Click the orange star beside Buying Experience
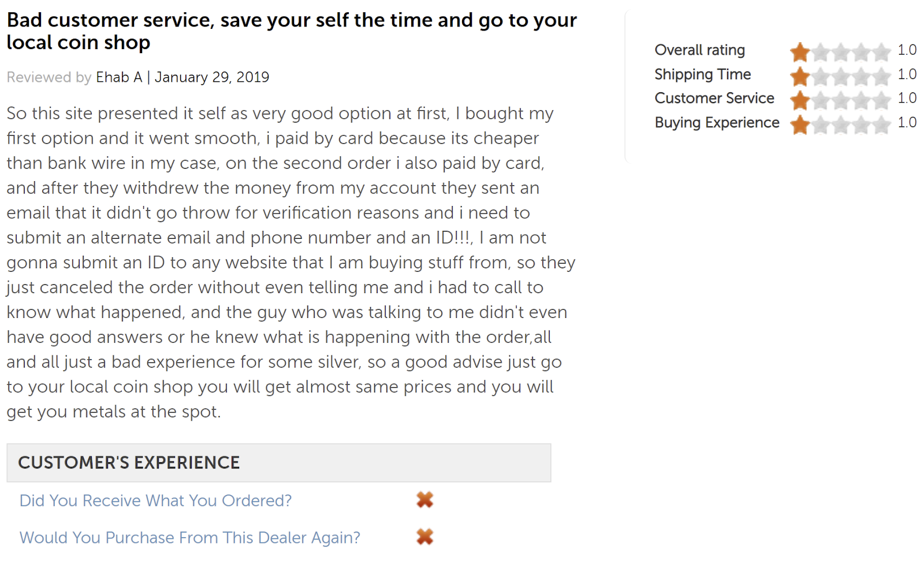This screenshot has width=924, height=562. click(x=800, y=125)
